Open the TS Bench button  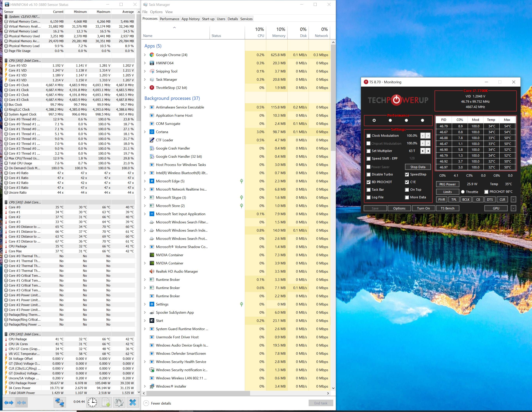coord(447,208)
